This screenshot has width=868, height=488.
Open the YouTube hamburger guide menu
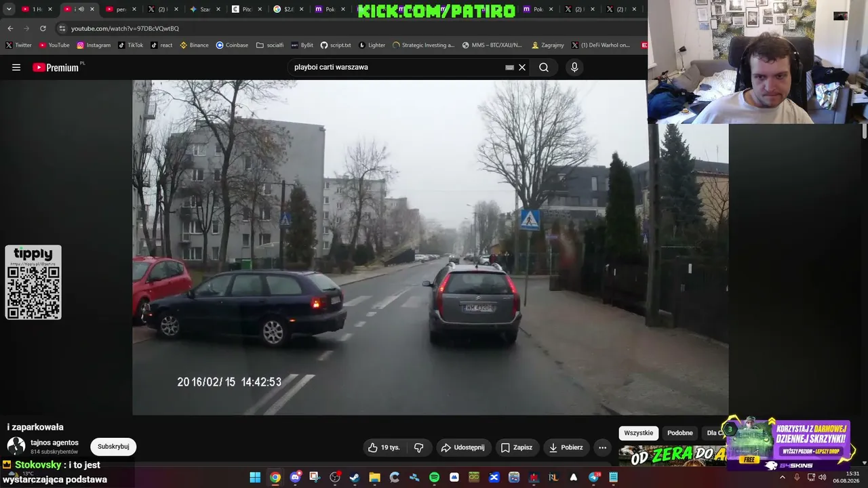click(16, 67)
